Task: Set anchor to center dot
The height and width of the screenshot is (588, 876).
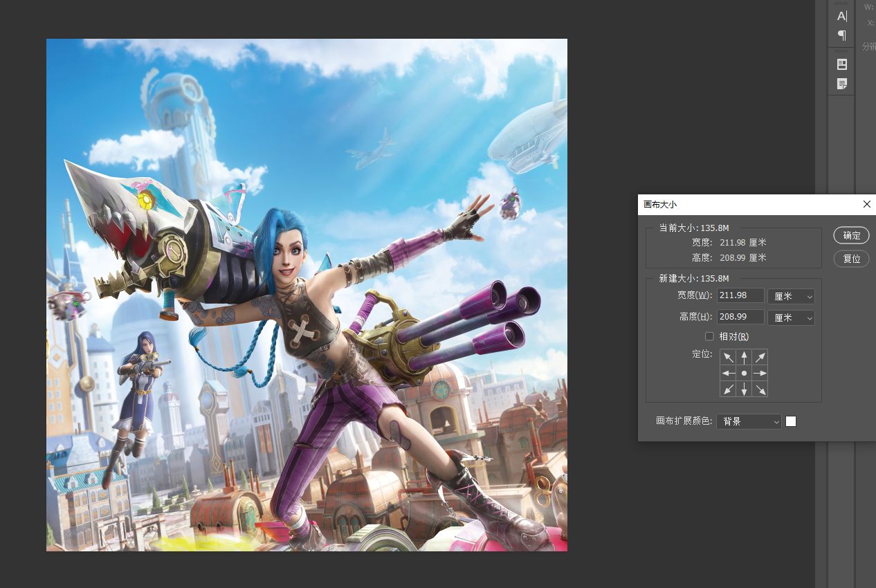Action: tap(744, 373)
